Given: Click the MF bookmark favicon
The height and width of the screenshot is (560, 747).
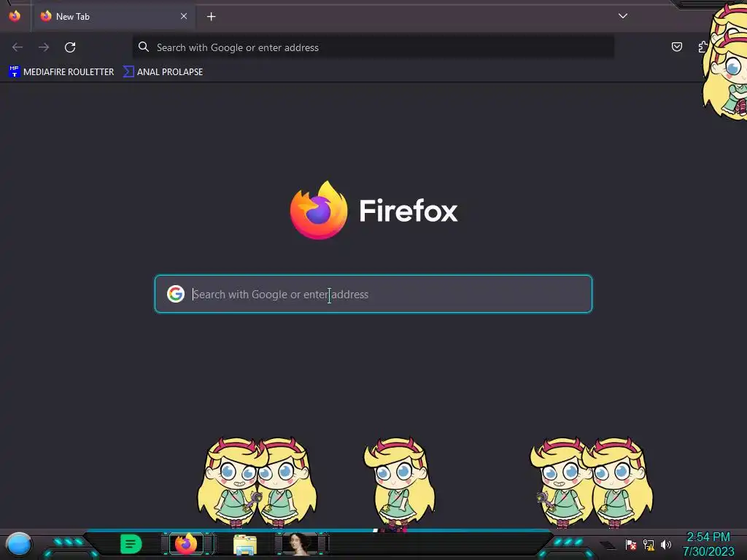Looking at the screenshot, I should point(14,72).
